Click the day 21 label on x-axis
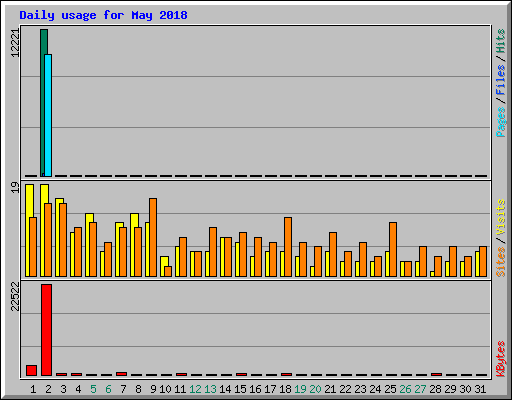Image resolution: width=512 pixels, height=400 pixels. [x=330, y=389]
